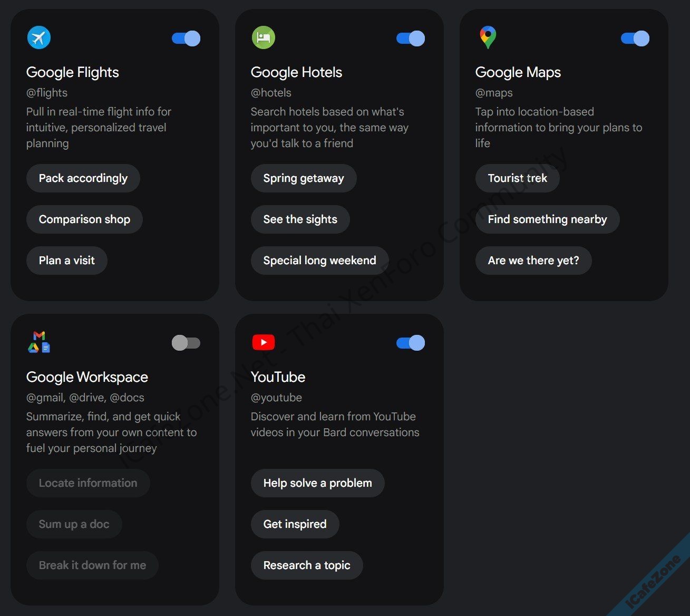690x616 pixels.
Task: Choose the Comparison shop chip
Action: [x=84, y=219]
